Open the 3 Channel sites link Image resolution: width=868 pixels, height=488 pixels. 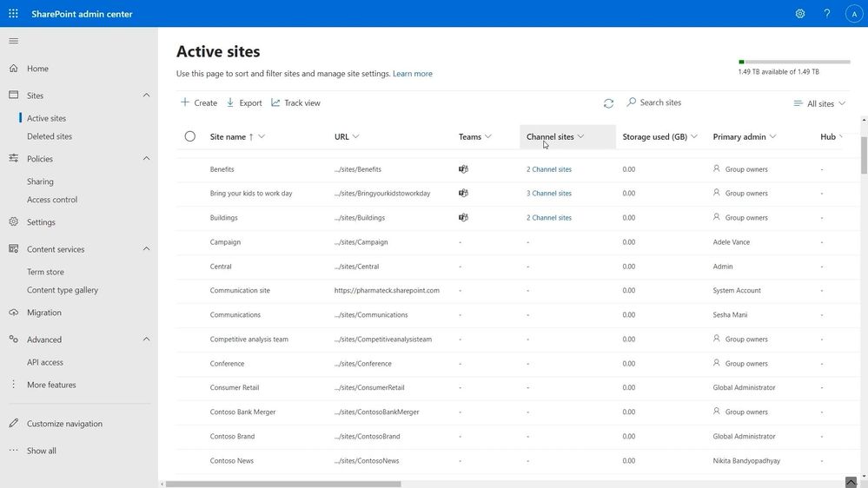[549, 193]
